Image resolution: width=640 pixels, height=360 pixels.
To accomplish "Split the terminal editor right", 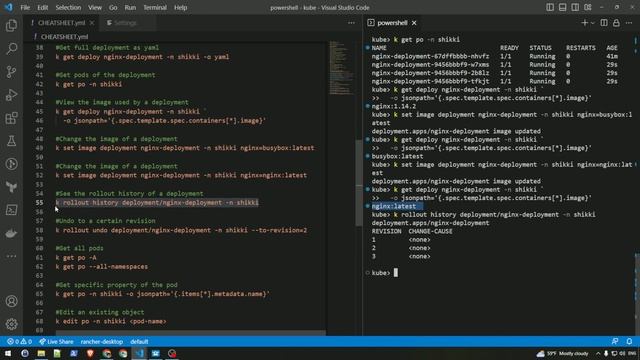I will point(604,23).
